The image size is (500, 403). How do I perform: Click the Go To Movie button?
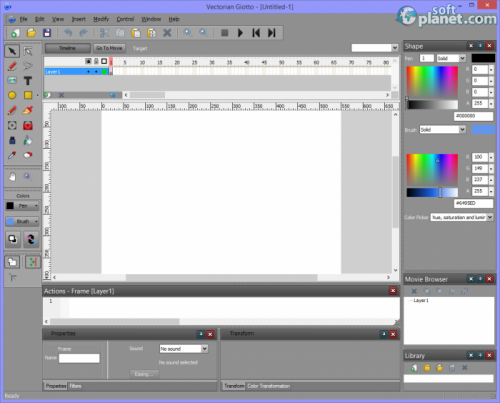pyautogui.click(x=109, y=48)
